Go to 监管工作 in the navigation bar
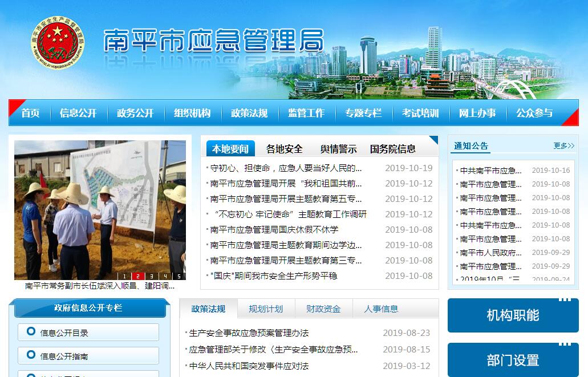 click(306, 113)
